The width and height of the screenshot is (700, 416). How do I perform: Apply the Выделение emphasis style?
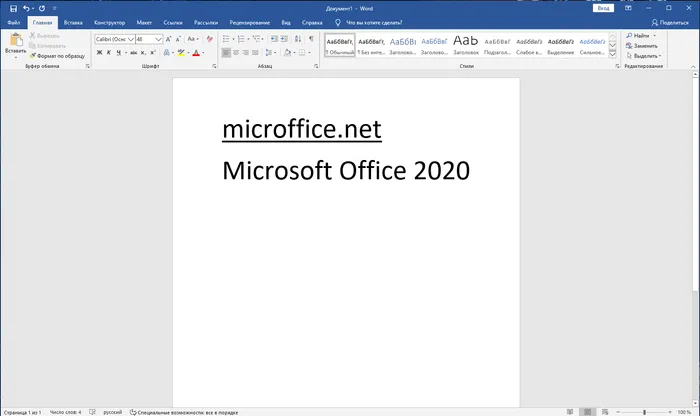tap(561, 45)
